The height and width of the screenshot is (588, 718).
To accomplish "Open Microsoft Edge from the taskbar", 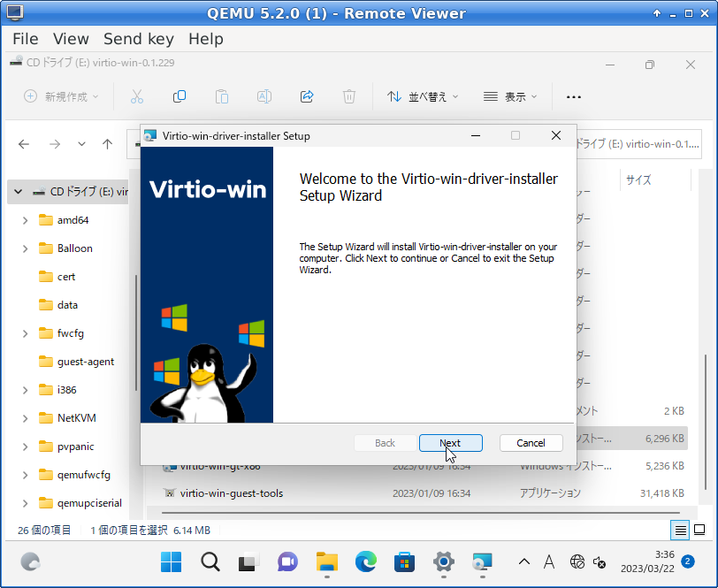I will 366,561.
